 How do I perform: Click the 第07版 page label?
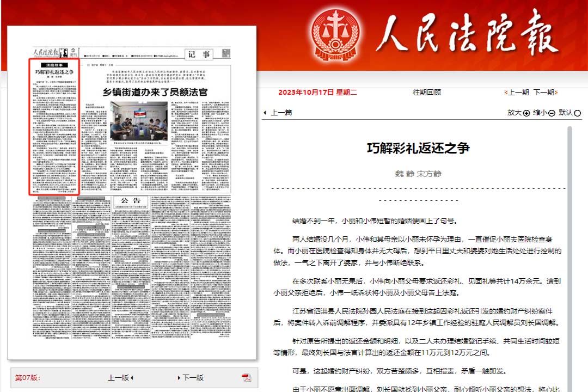click(x=27, y=378)
